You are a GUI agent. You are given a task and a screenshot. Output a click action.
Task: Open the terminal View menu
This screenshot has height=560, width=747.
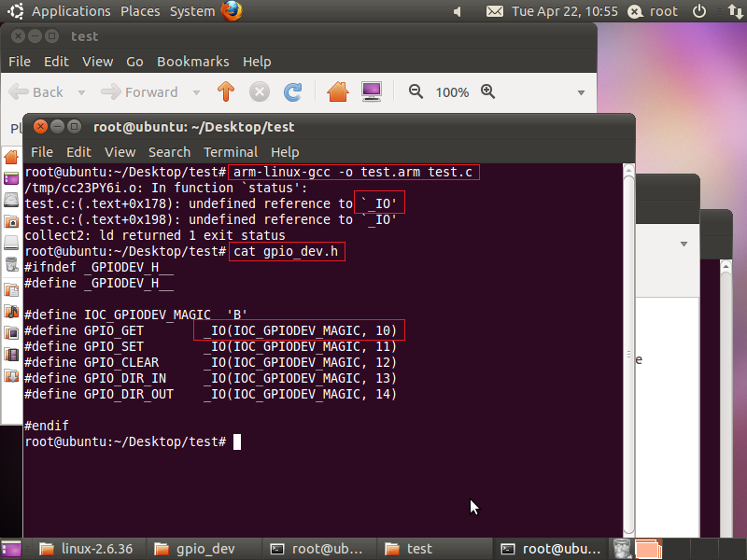120,152
